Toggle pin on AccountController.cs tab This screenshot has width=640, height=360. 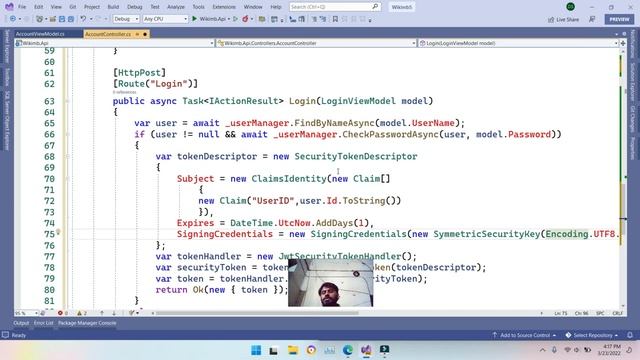[138, 34]
